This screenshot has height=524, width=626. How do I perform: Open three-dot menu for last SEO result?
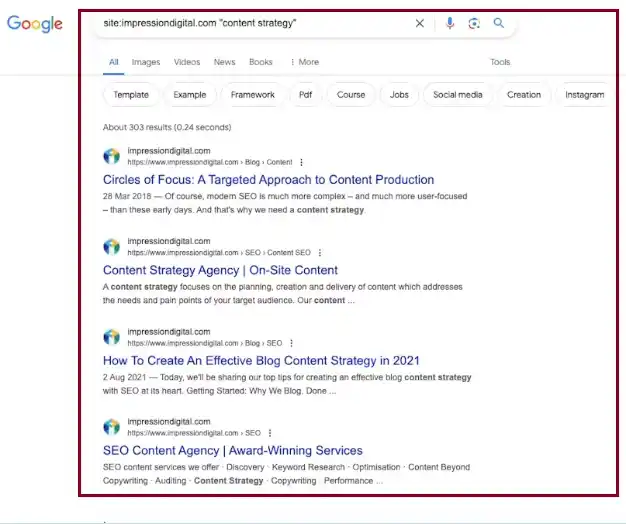coord(270,433)
